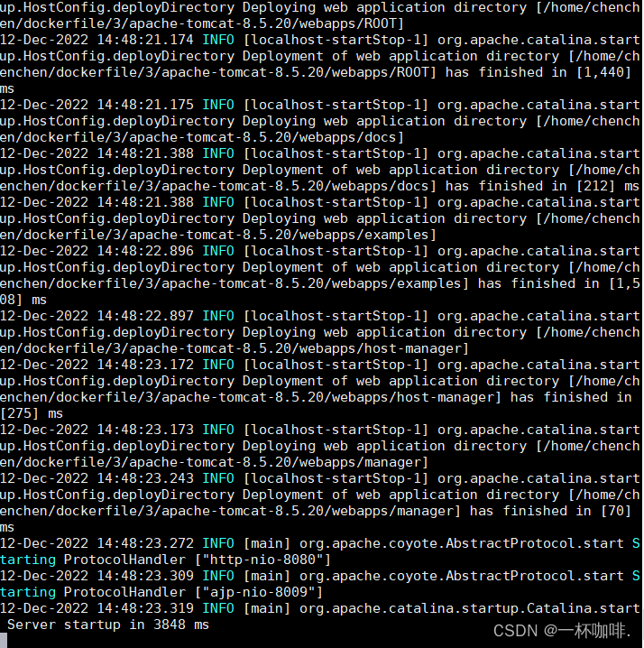Click the timestamp 14:48:23.243
This screenshot has width=644, height=648.
coord(145,478)
